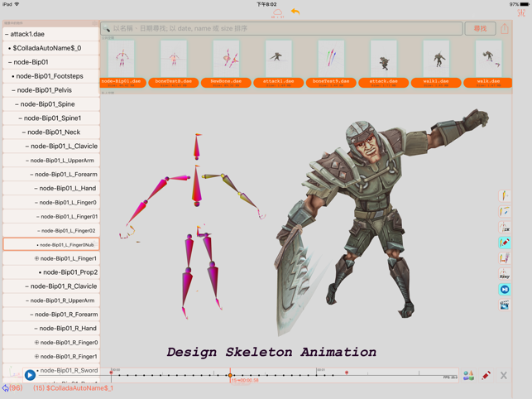Collapse the attack1.dae root node
This screenshot has height=399, width=532.
point(7,34)
